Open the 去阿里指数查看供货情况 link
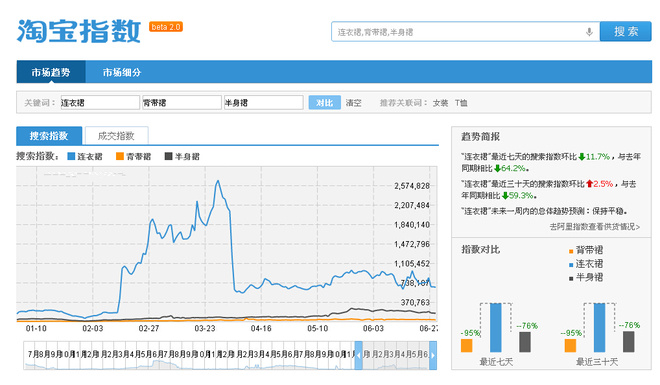 595,227
